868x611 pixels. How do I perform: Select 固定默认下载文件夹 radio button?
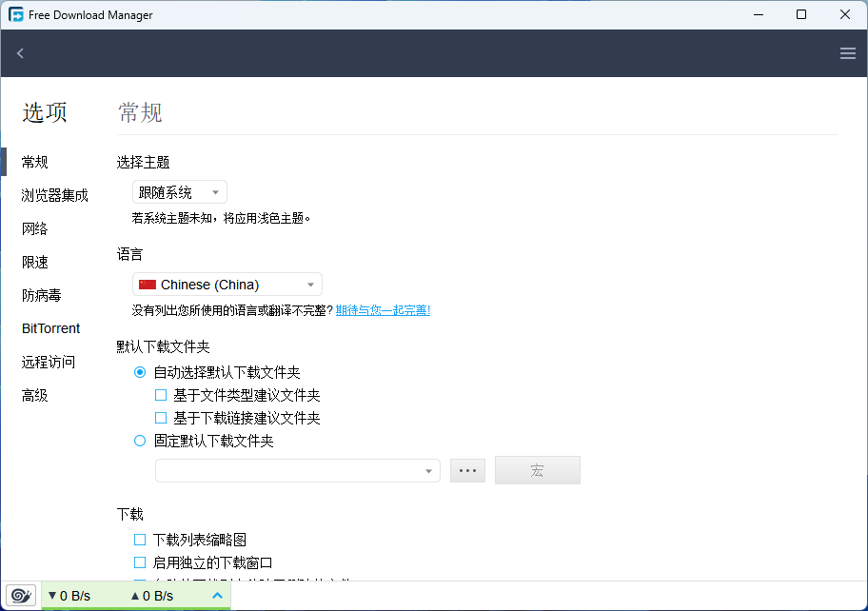140,441
